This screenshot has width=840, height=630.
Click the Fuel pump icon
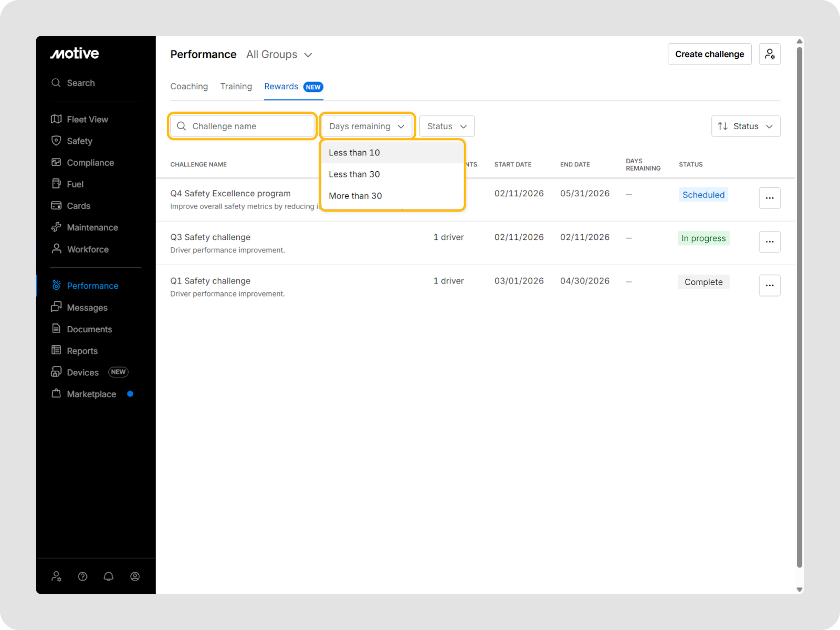56,184
